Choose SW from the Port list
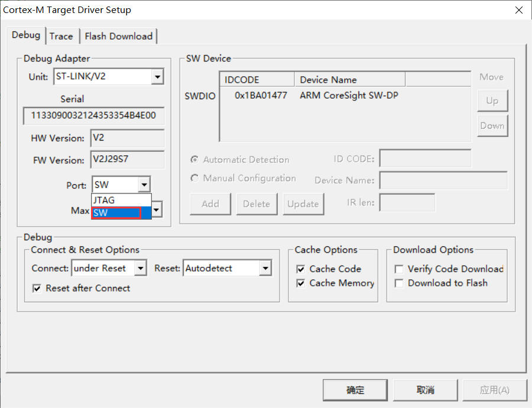This screenshot has width=532, height=408. pyautogui.click(x=121, y=213)
